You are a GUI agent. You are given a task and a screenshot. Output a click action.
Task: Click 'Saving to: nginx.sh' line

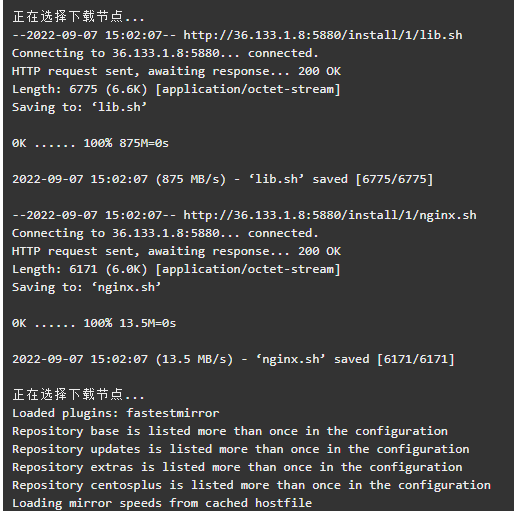[87, 287]
